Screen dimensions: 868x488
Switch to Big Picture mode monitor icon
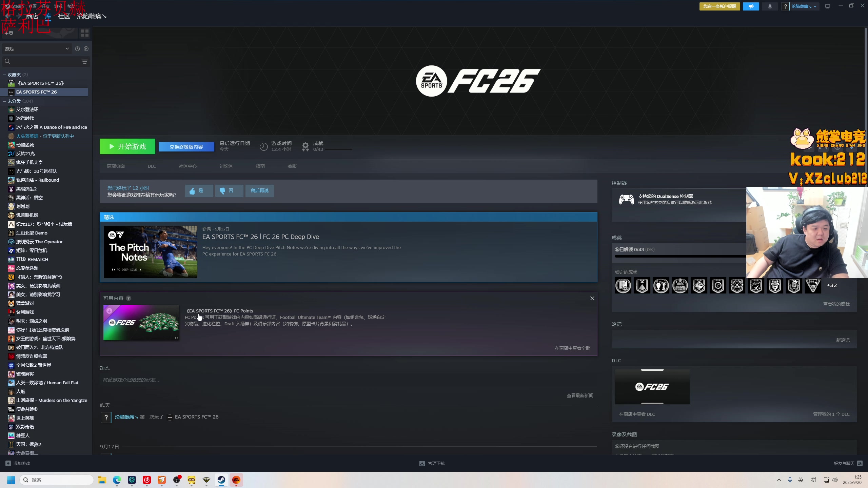click(828, 6)
